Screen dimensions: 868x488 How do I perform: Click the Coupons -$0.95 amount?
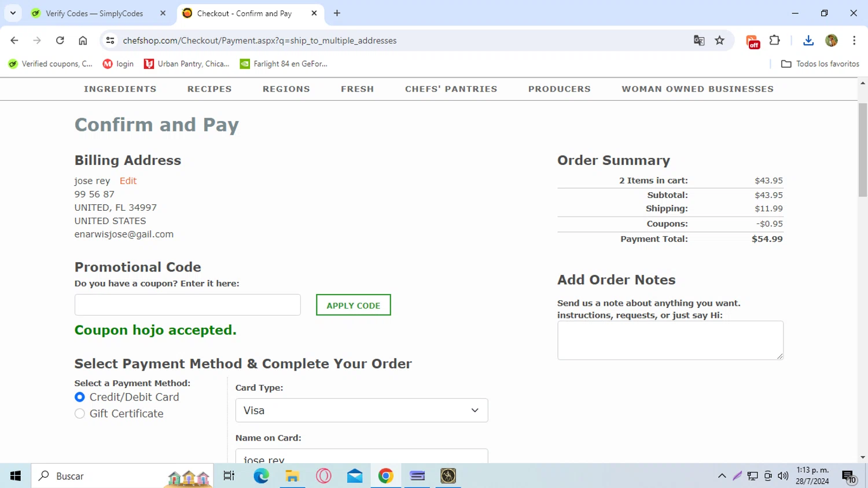(x=769, y=223)
